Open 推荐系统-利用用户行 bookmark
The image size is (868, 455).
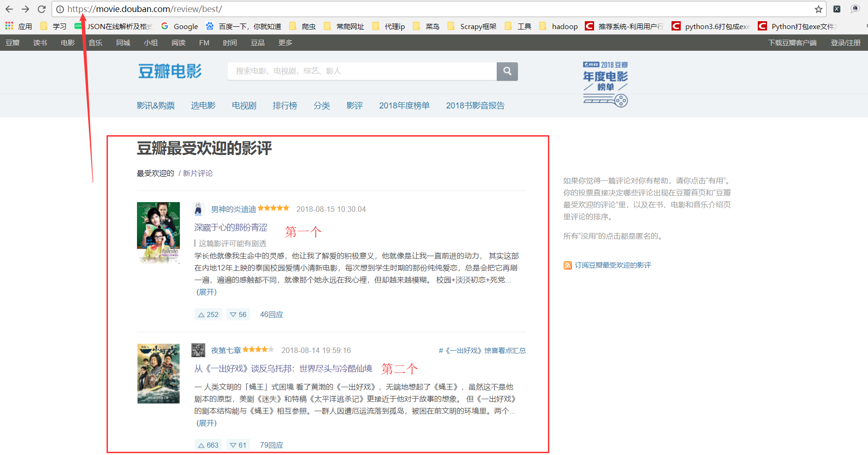click(x=624, y=26)
